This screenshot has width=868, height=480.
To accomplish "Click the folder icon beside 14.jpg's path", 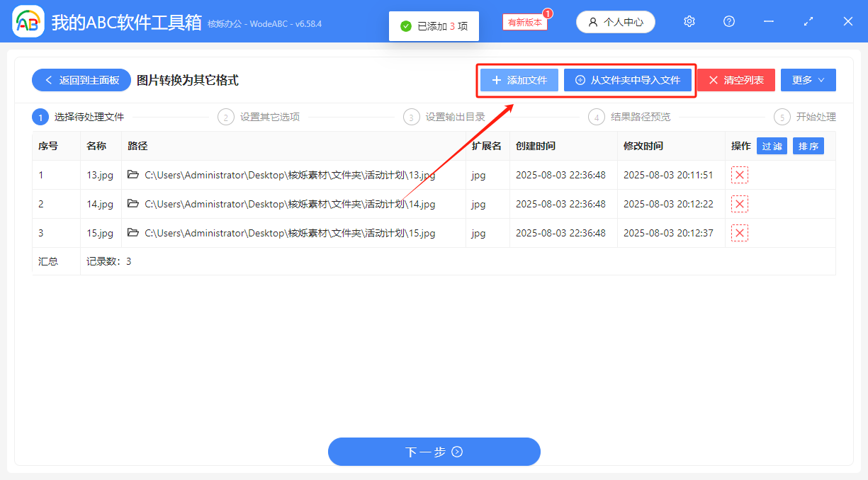I will [x=133, y=203].
